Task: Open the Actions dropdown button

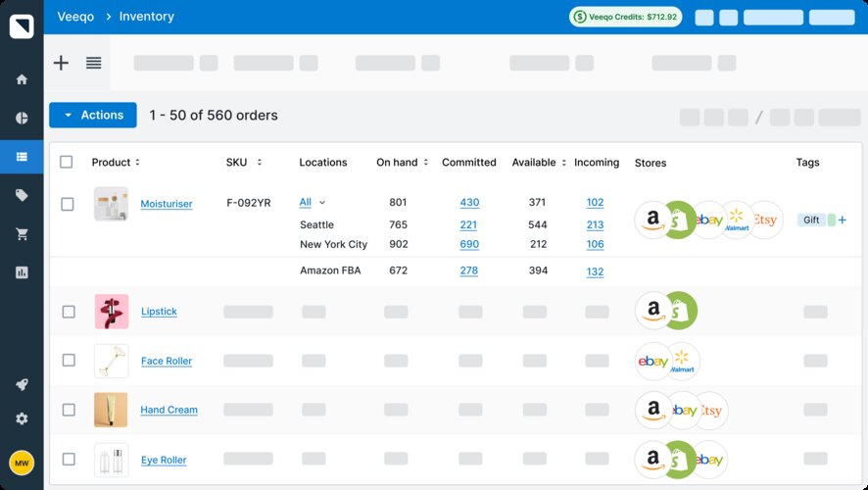Action: 93,115
